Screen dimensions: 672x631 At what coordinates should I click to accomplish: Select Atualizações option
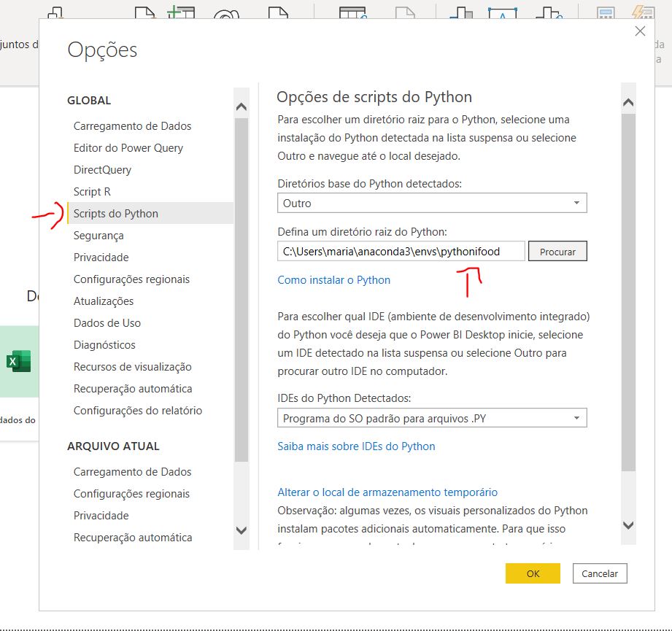pos(104,301)
